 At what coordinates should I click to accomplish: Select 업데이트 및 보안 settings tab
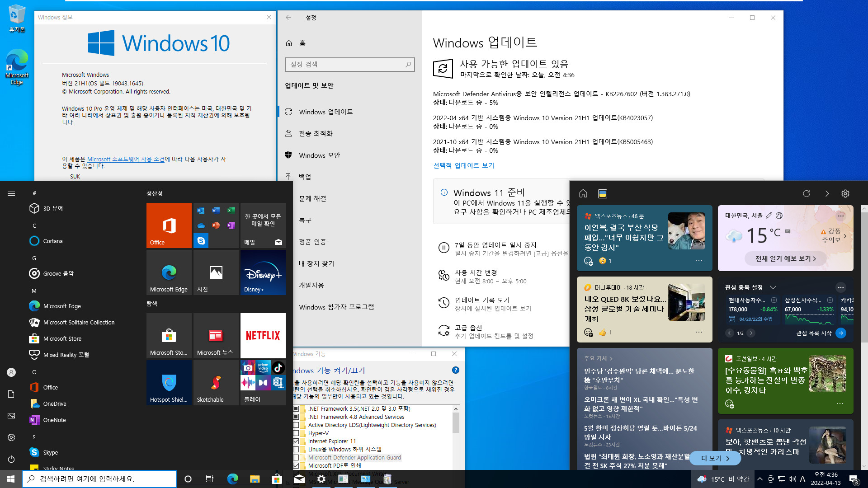tap(309, 85)
